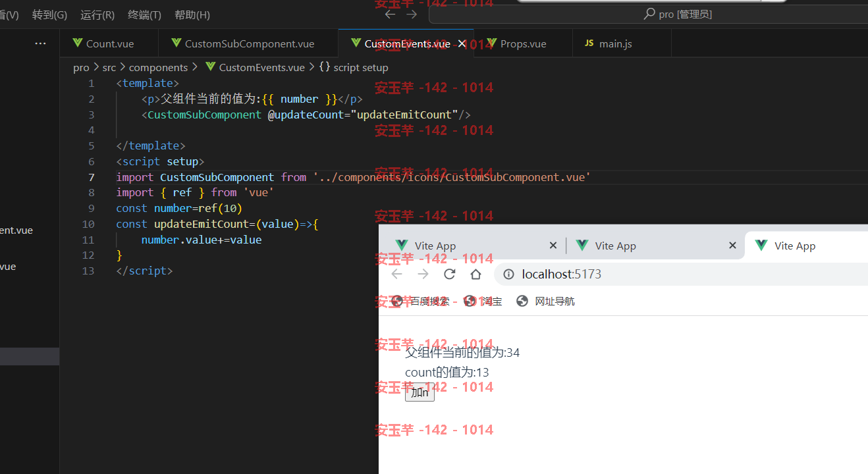
Task: Open the 终端(T) menu
Action: 144,14
